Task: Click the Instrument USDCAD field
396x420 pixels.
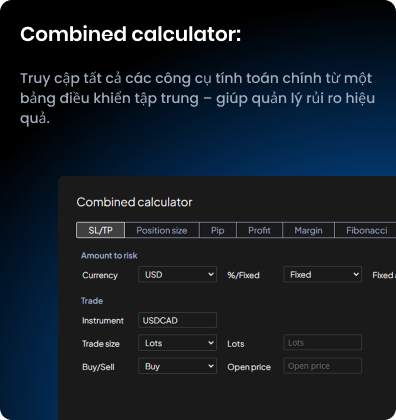Action: [177, 320]
